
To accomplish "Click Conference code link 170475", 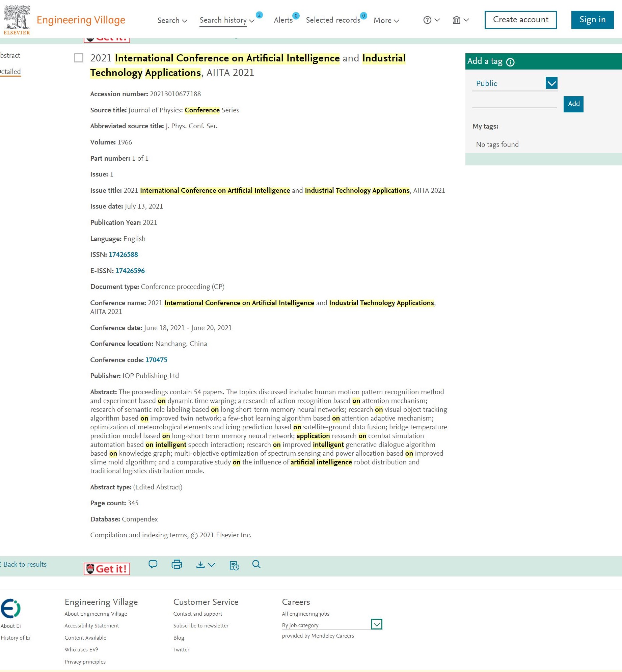I will (x=156, y=360).
